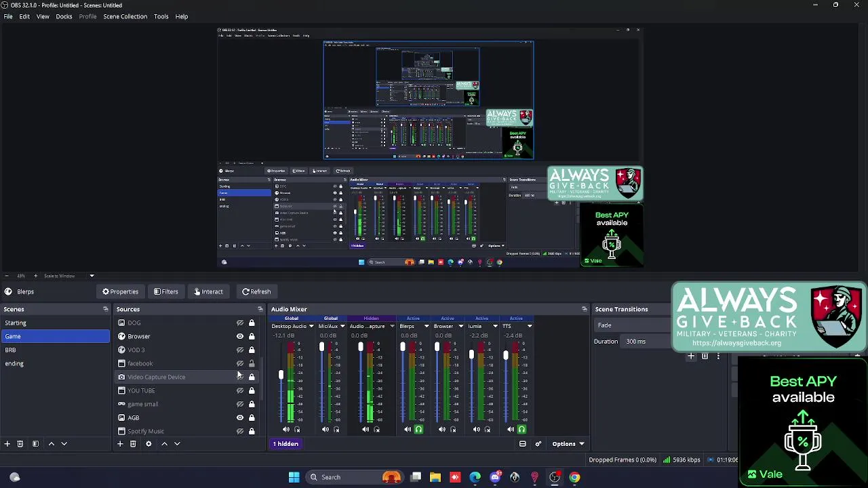This screenshot has height=488, width=868.
Task: Open Desktop Audio channel dropdown arrow
Action: (x=311, y=327)
